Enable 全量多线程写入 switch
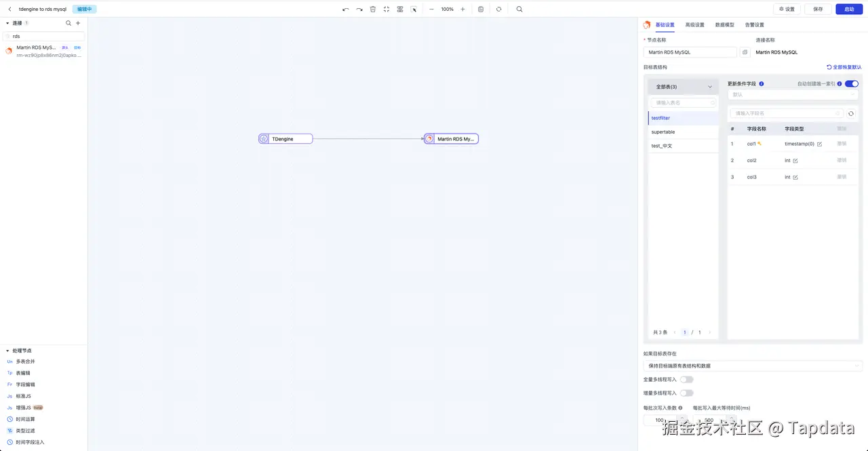This screenshot has width=868, height=451. coord(686,380)
